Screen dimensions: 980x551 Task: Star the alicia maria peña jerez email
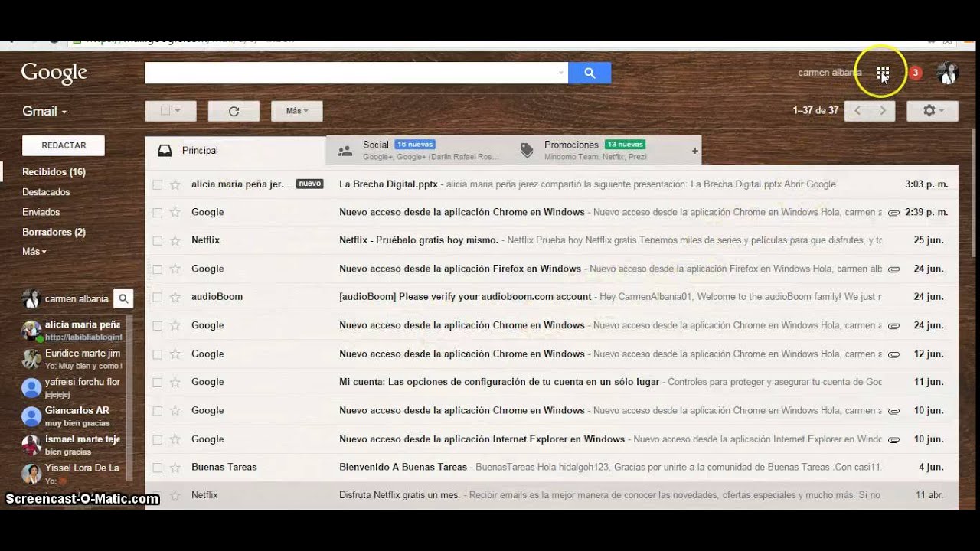pyautogui.click(x=175, y=184)
